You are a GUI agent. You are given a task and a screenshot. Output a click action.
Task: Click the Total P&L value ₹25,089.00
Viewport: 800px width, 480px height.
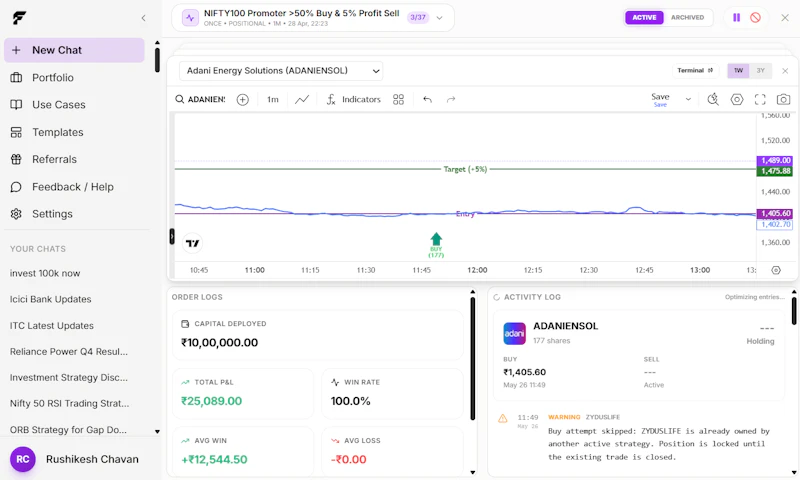pyautogui.click(x=211, y=401)
